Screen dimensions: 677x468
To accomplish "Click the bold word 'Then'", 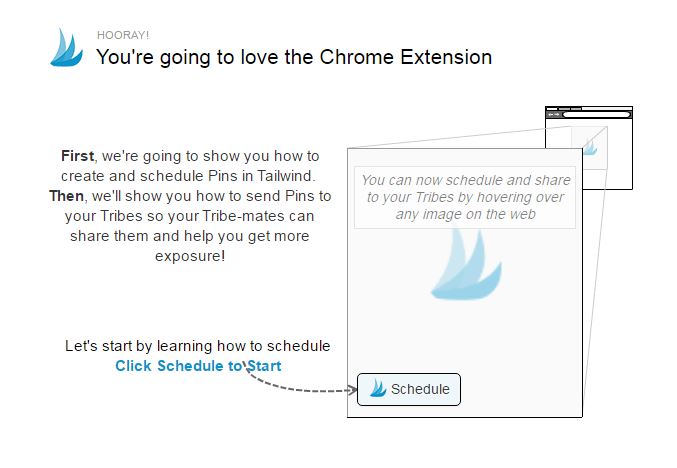I will click(x=66, y=196).
